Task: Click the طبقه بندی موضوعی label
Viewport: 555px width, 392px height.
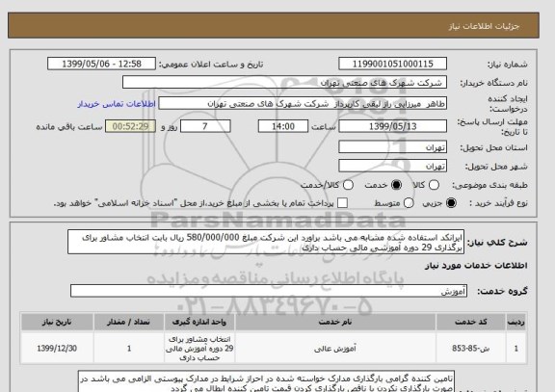Action: point(489,185)
